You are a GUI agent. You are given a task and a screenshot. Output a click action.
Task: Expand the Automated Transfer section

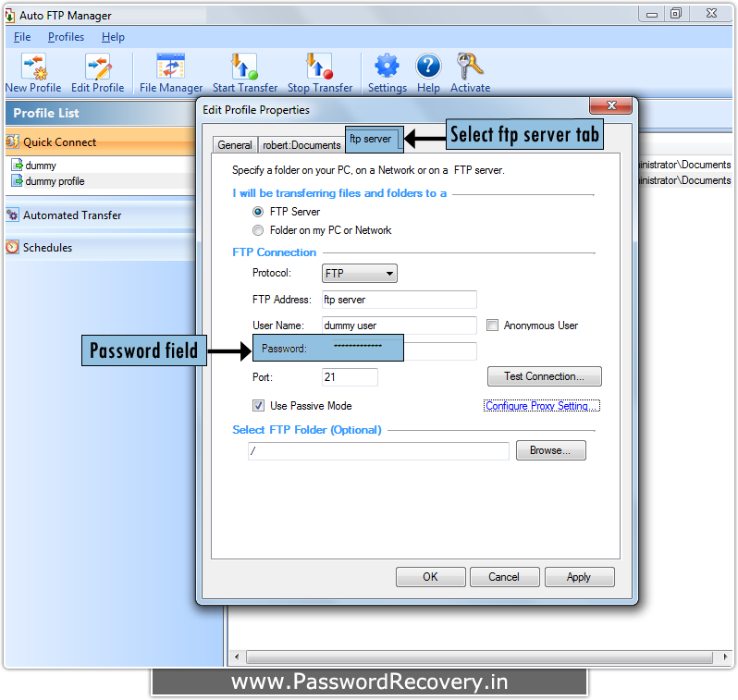101,215
